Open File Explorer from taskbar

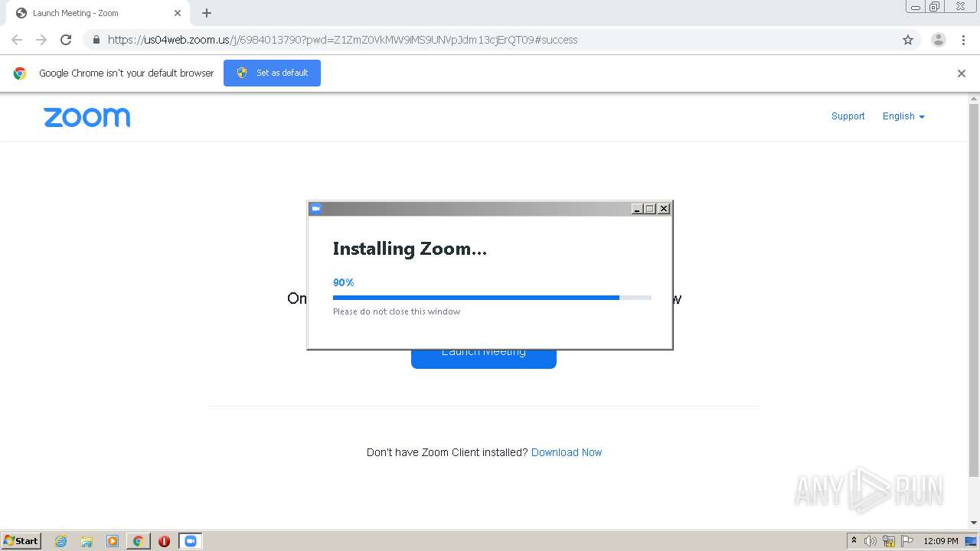click(87, 541)
